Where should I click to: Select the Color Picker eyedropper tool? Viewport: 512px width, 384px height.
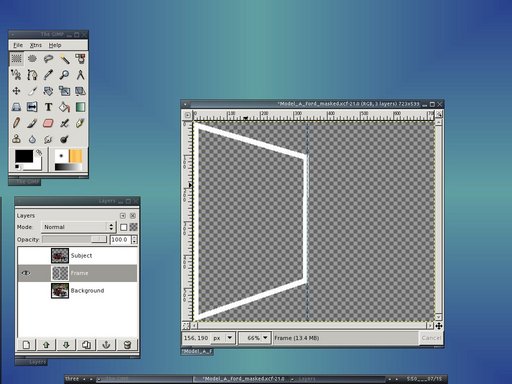[x=48, y=75]
